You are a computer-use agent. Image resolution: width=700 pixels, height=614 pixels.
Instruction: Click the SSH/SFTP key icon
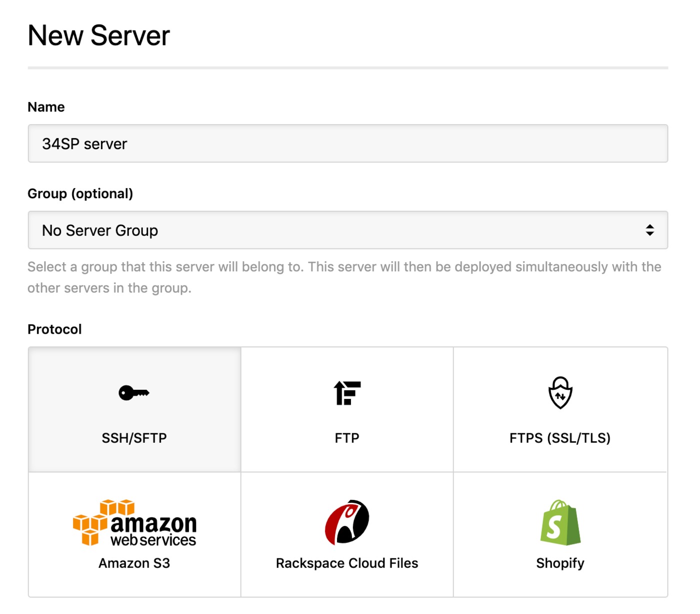pos(134,393)
